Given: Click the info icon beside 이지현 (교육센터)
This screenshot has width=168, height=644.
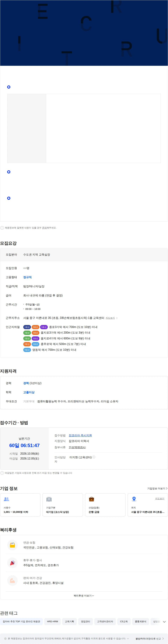Looking at the screenshot, I should click(x=94, y=457).
